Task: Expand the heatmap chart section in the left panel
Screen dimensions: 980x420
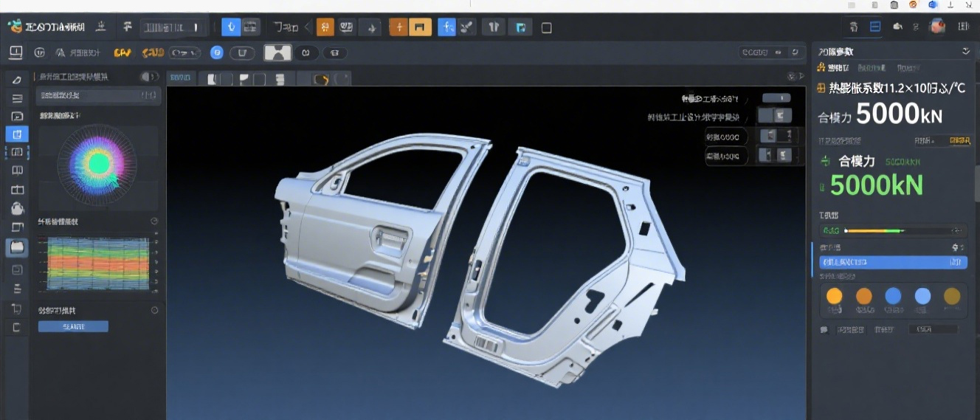Action: pos(154,221)
